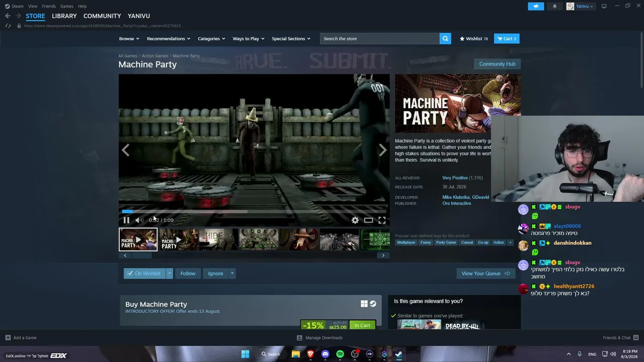Select the second Machine Party trailer thumbnail

coord(178,239)
